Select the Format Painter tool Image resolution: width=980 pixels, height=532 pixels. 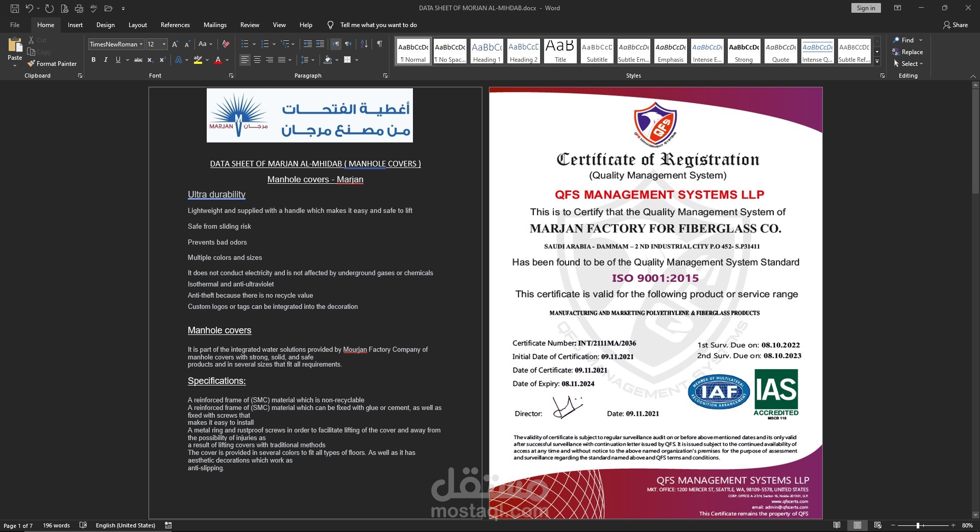[x=52, y=63]
